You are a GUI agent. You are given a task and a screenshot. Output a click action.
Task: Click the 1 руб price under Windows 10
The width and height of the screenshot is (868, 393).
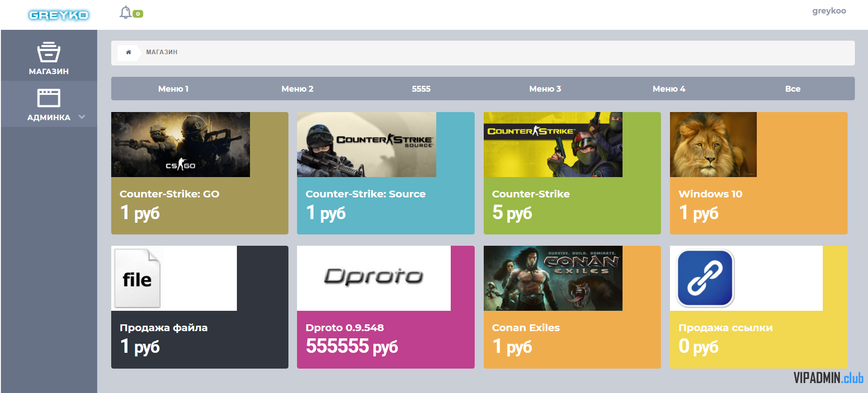click(x=698, y=213)
